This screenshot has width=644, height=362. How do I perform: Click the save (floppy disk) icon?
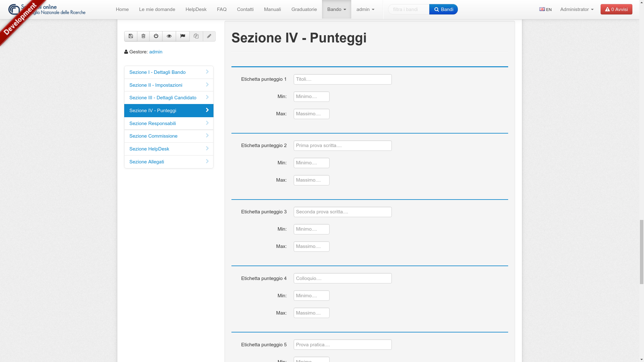131,36
